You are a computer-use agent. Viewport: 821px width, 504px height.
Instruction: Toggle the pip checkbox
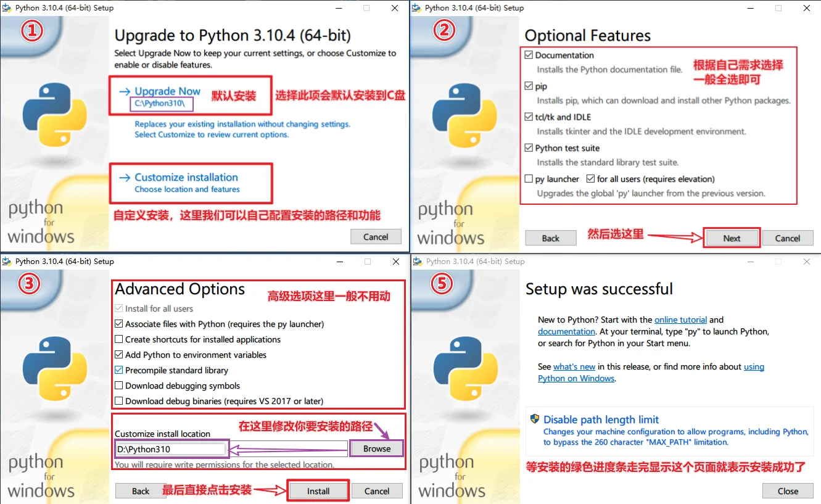click(x=529, y=86)
